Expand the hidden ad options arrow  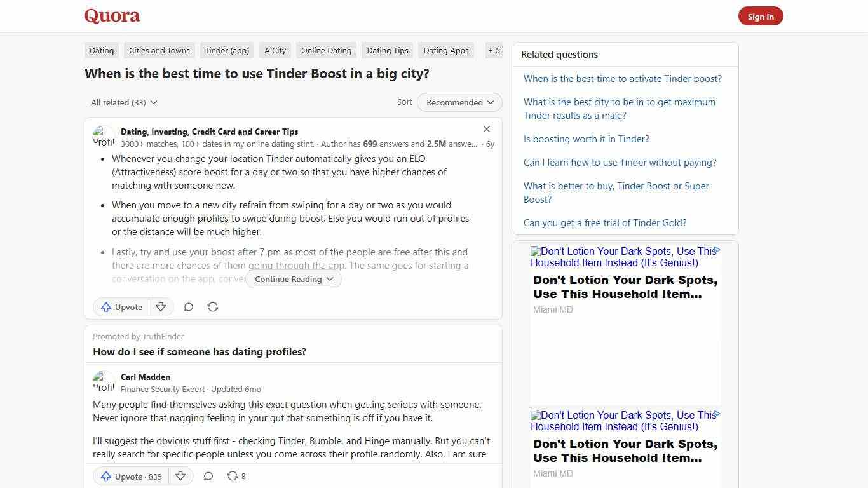(717, 250)
